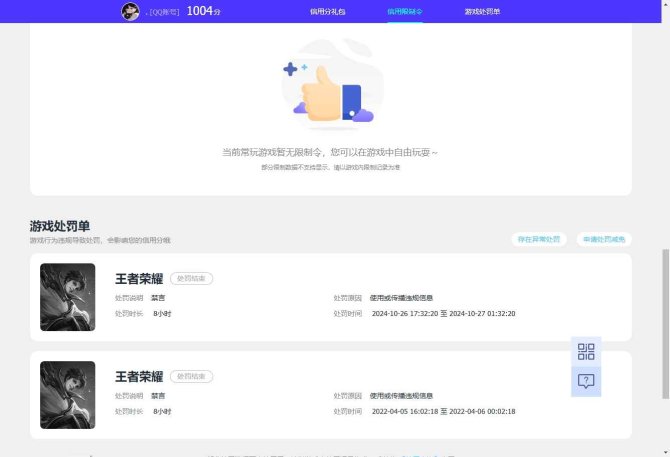Click 禁言 penalty type in the 2022 card
Image resolution: width=670 pixels, height=457 pixels.
158,395
